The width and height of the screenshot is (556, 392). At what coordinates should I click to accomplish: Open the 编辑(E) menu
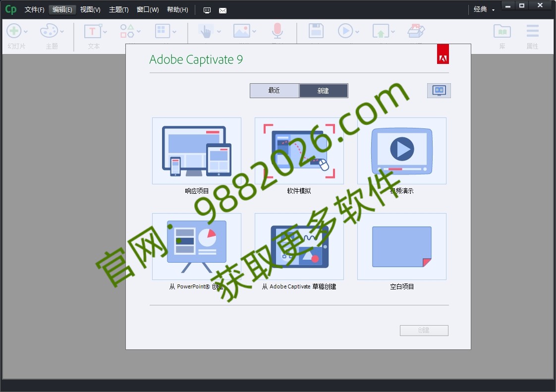(62, 9)
